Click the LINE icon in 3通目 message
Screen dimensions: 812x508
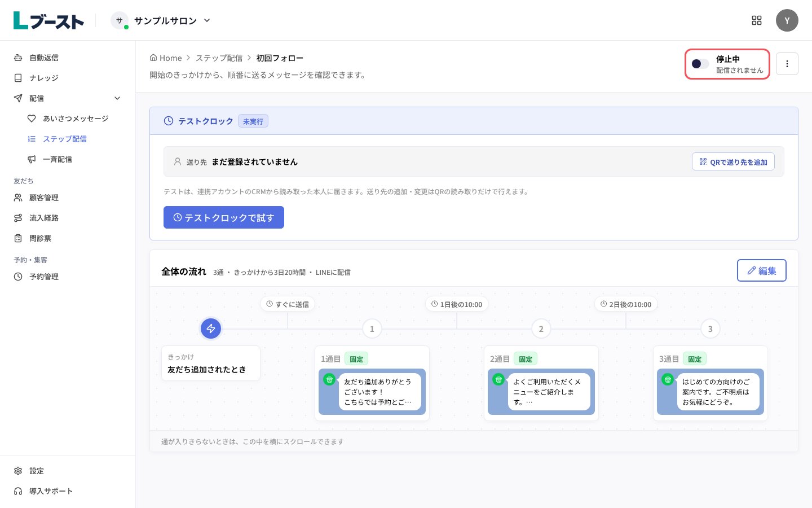pos(668,379)
